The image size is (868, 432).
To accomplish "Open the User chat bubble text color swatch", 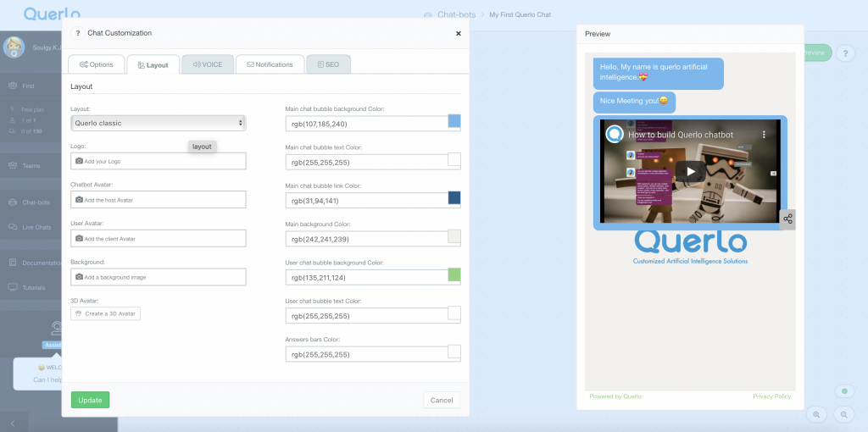I will [454, 313].
